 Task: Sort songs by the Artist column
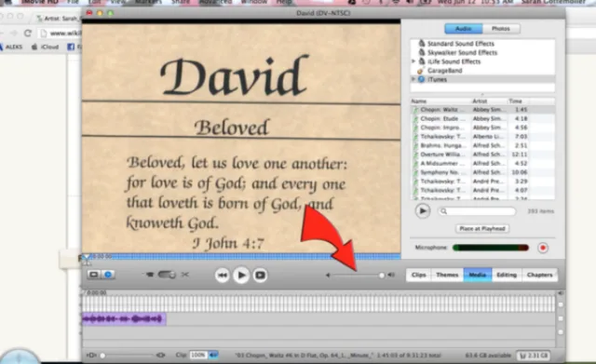pyautogui.click(x=490, y=101)
